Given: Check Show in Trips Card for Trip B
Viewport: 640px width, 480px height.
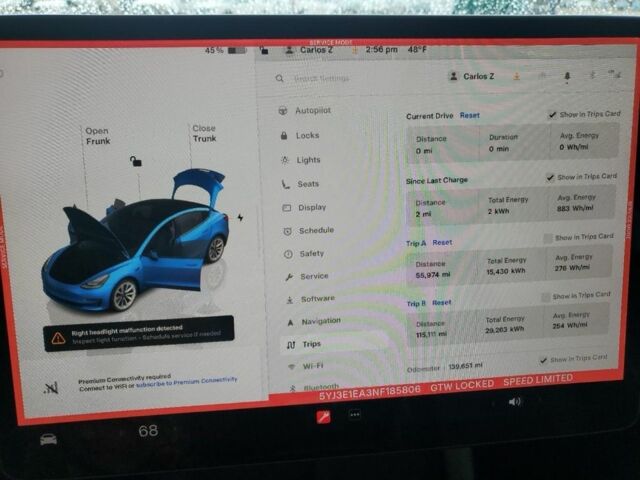Looking at the screenshot, I should tap(545, 297).
